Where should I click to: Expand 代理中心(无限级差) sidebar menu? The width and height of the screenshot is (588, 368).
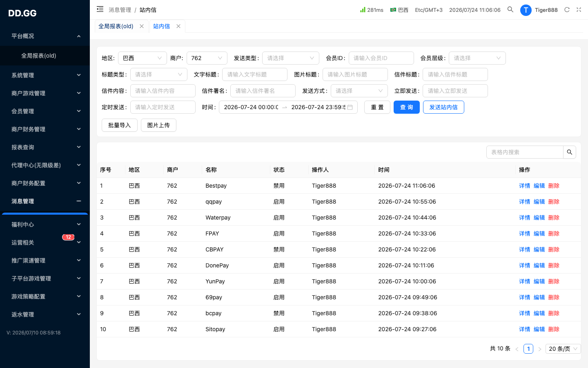(x=45, y=165)
